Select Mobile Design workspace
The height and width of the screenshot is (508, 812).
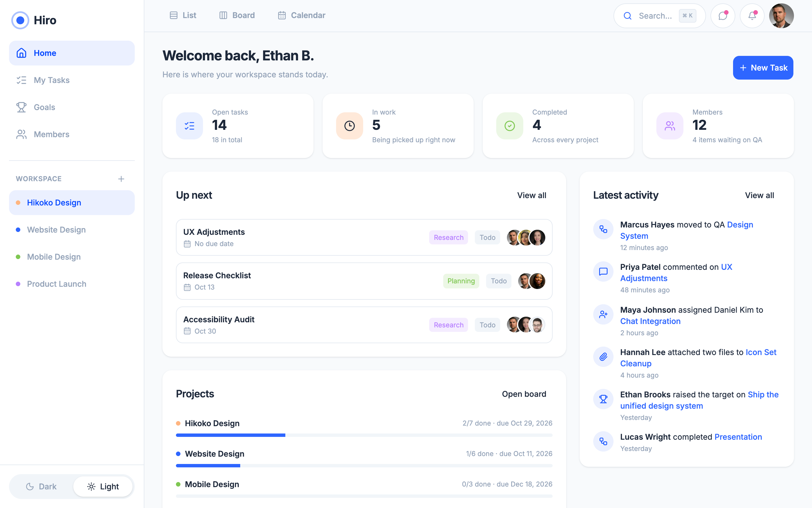point(72,257)
